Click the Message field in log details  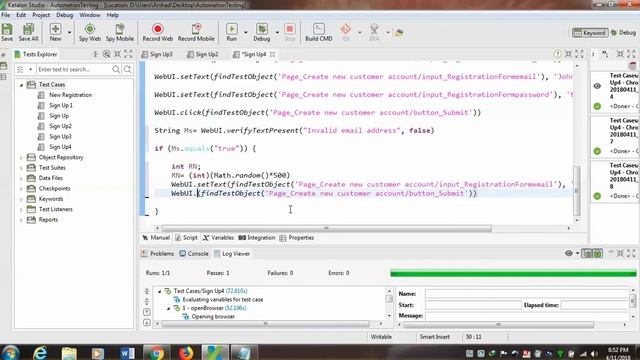click(x=527, y=316)
